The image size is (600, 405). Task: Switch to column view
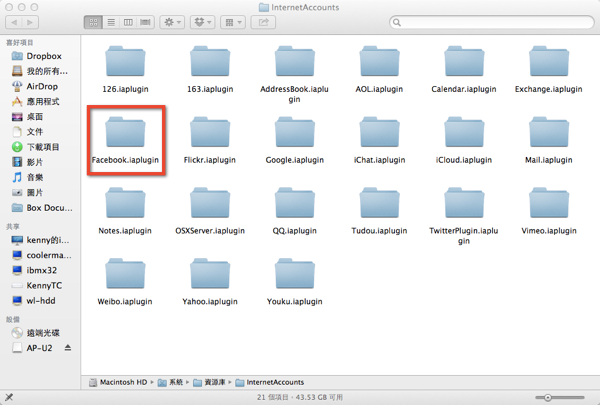pyautogui.click(x=128, y=22)
